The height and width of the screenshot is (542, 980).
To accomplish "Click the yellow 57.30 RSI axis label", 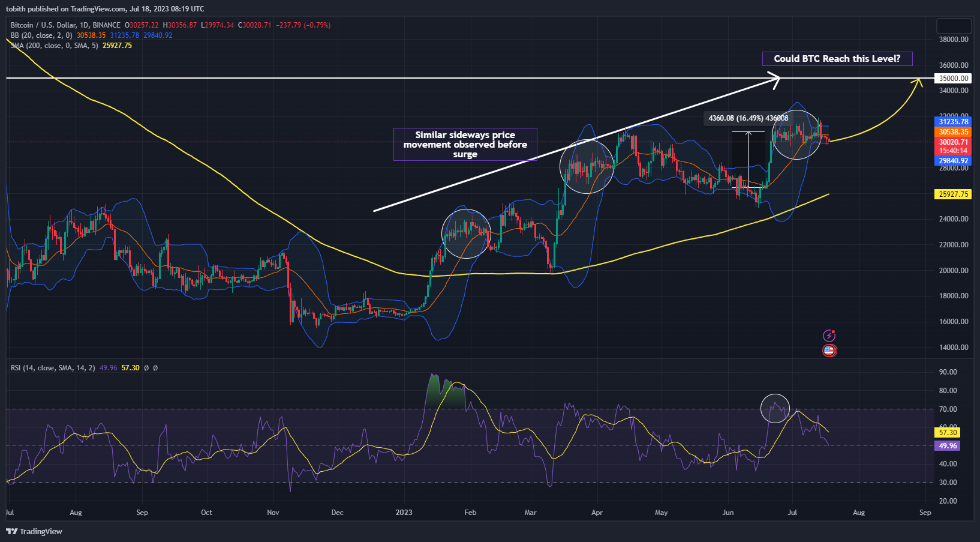I will pos(948,432).
